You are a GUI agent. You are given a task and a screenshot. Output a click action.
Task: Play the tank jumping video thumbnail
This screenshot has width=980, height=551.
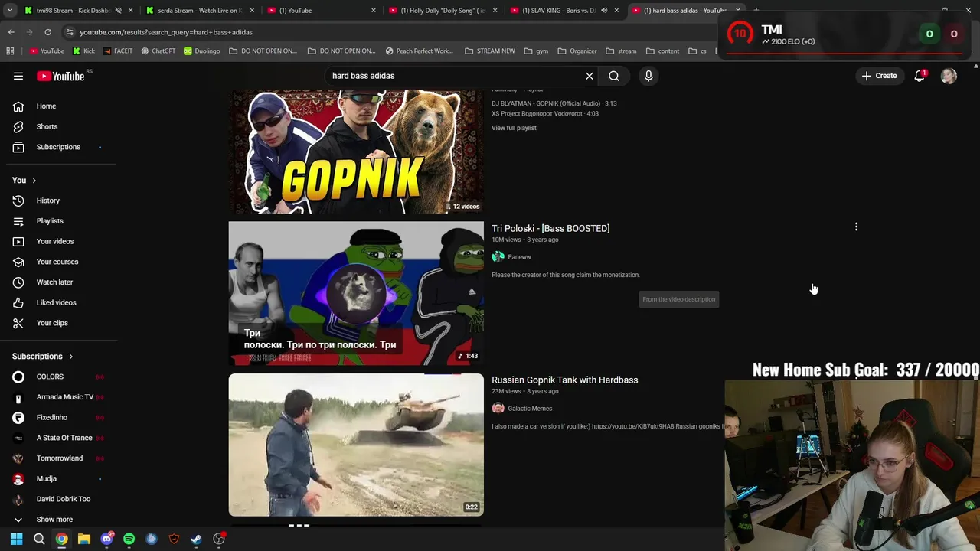pos(356,445)
